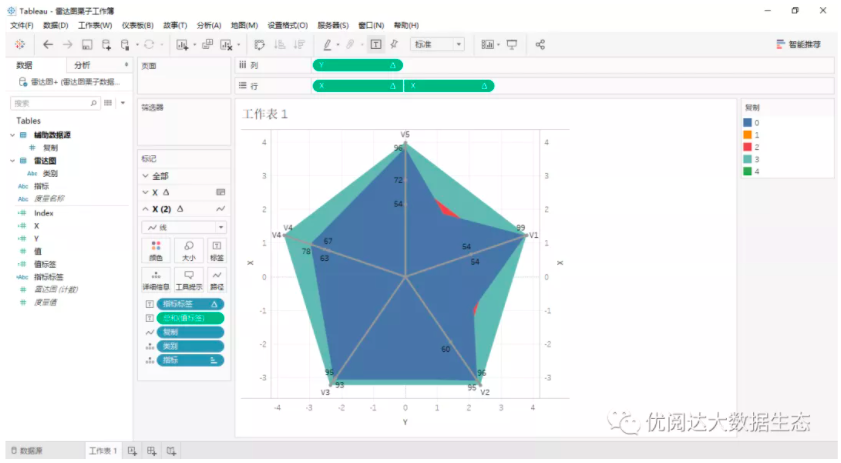Click the sort descending icon
841x463 pixels.
click(299, 45)
